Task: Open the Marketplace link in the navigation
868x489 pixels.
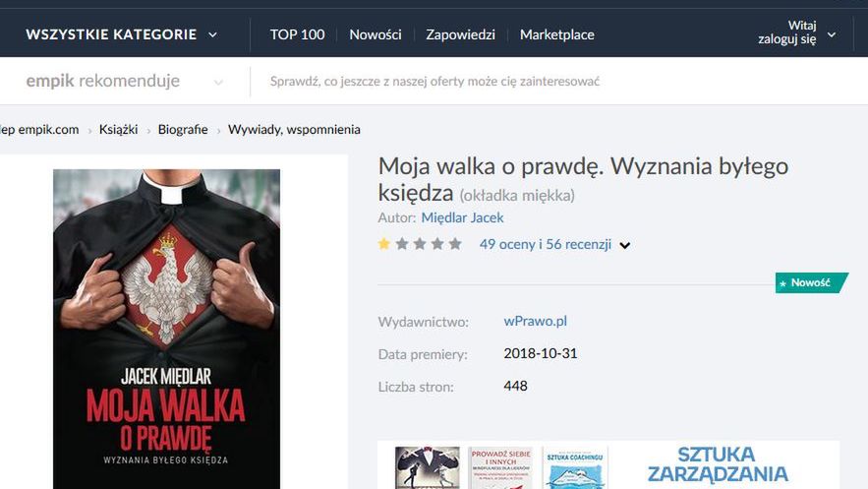Action: [x=557, y=34]
